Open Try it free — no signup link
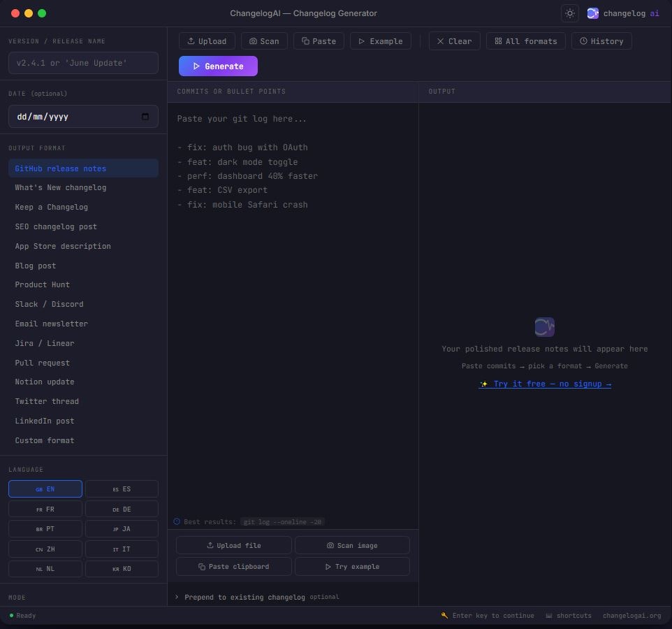672x629 pixels. (x=545, y=384)
